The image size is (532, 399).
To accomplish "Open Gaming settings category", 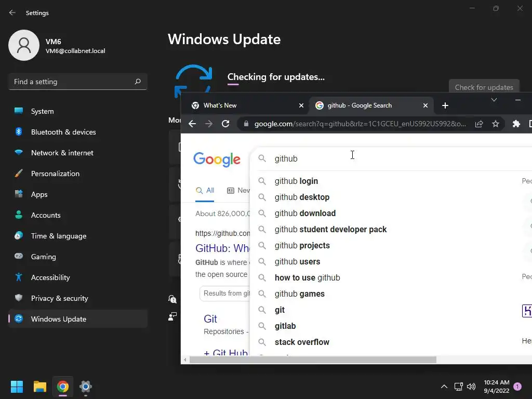I will point(78,257).
